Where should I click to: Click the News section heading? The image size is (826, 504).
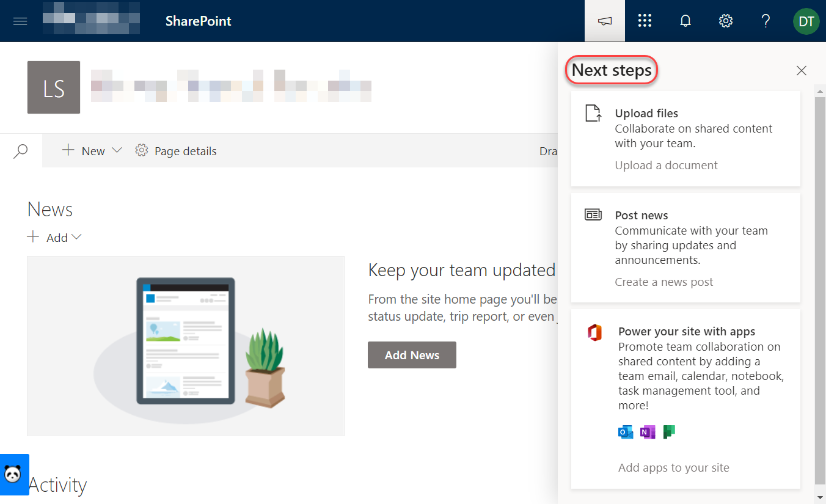click(50, 210)
